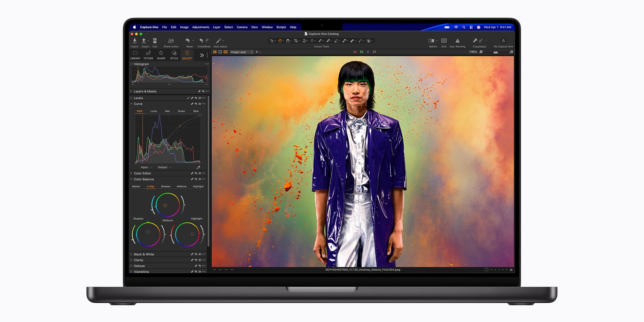Toggle the Grid overlay

pyautogui.click(x=444, y=41)
